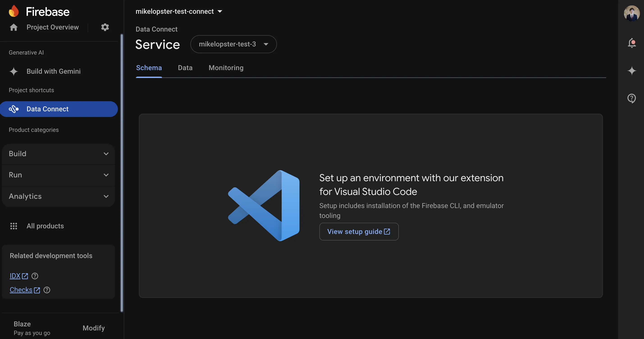Click the Blaze Pay as you go plan

(32, 328)
